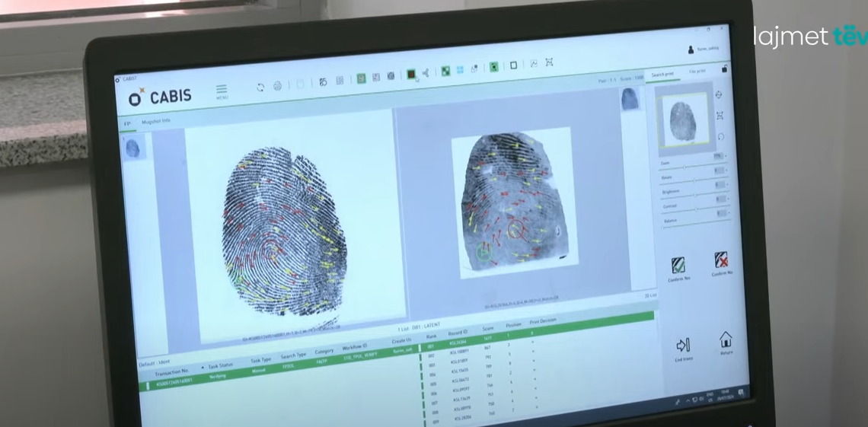Sort by the Transaction No. column header
This screenshot has width=868, height=427.
171,371
